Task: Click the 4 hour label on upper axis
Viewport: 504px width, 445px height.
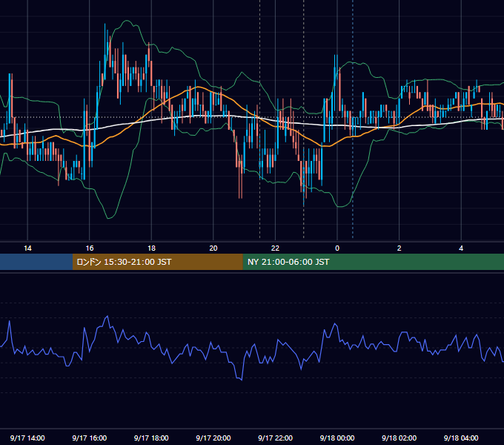Action: pos(461,248)
